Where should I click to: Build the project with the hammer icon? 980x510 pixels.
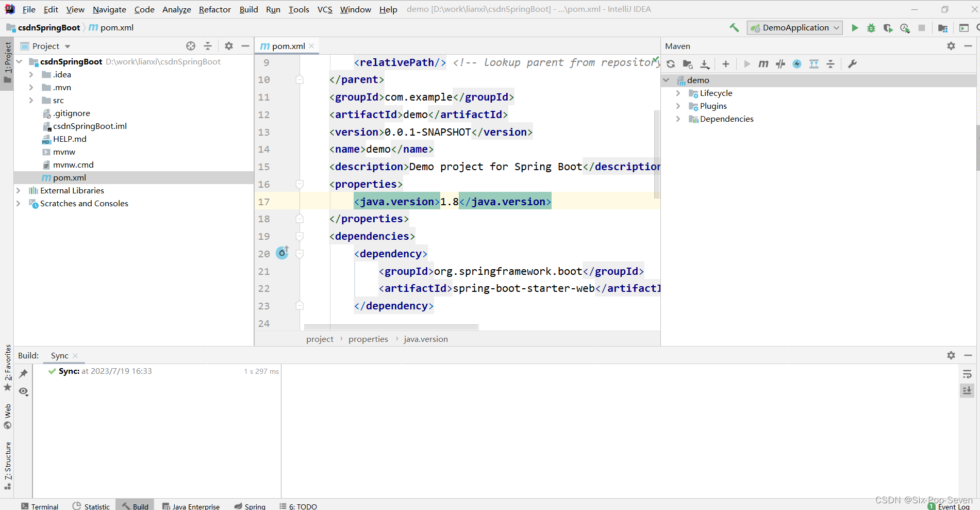pos(734,27)
